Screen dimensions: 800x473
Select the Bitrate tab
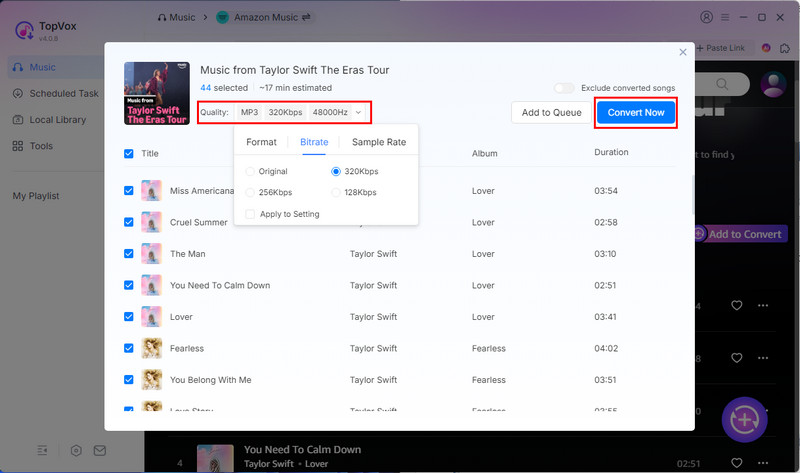(x=314, y=142)
